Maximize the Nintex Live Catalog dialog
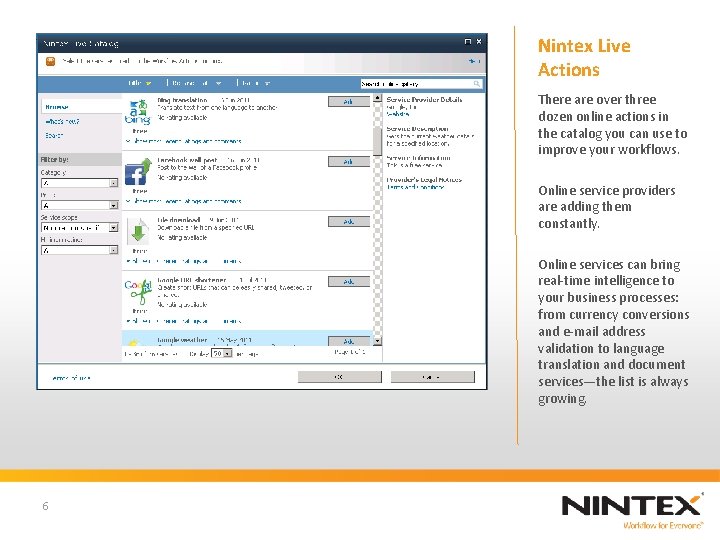Screen dimensions: 720x540 [x=468, y=42]
